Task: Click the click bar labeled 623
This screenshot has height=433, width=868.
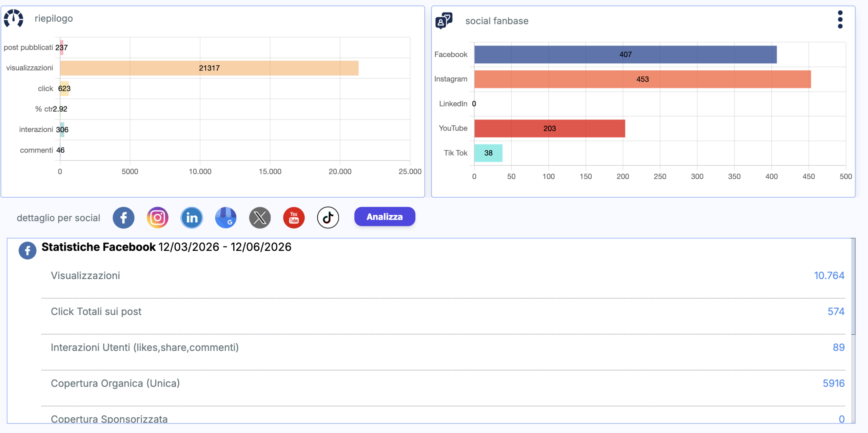Action: (64, 88)
